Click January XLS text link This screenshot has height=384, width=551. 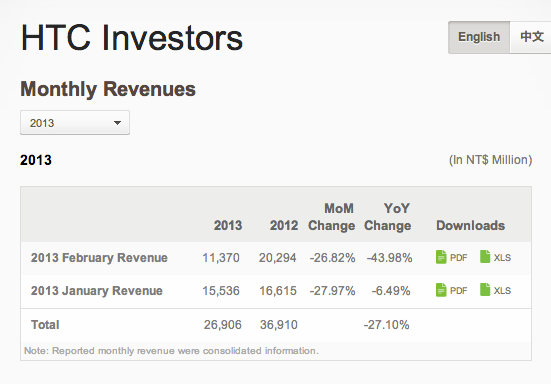[502, 291]
